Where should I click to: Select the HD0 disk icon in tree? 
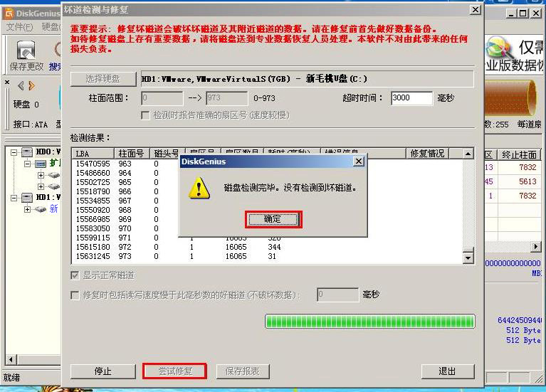[x=27, y=152]
